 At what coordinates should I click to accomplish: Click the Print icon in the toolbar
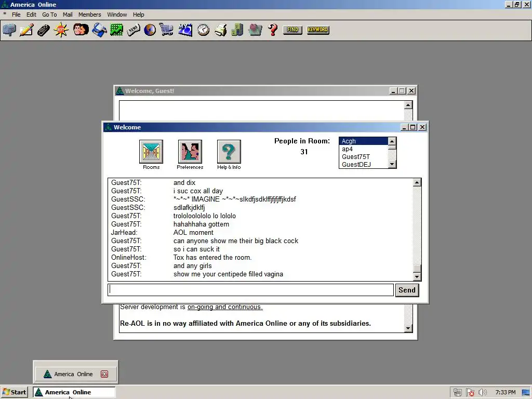[220, 30]
